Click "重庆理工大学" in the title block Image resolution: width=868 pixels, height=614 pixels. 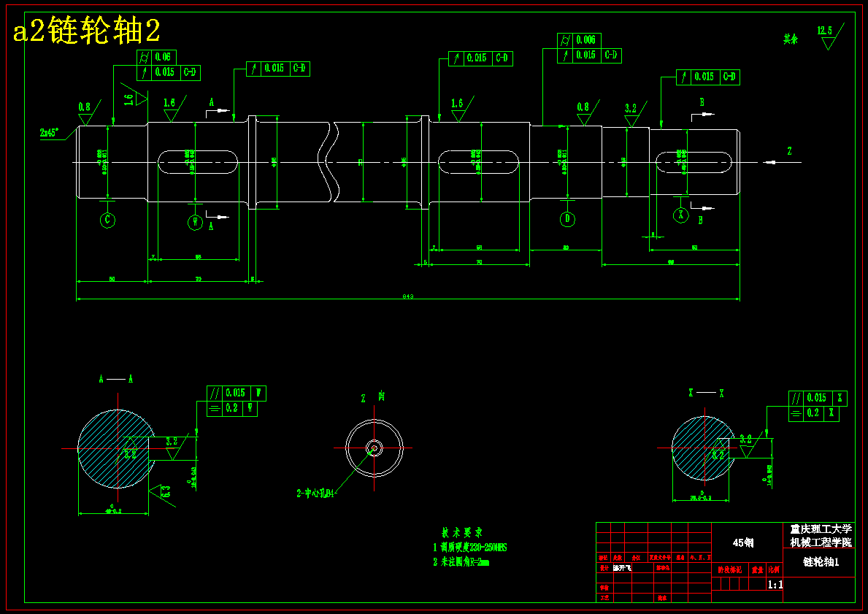coord(821,529)
